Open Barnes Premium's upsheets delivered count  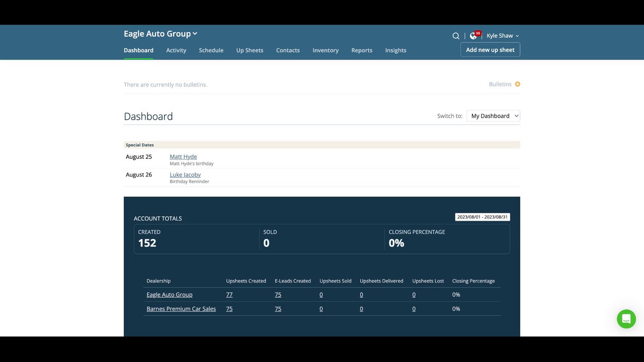click(x=361, y=309)
